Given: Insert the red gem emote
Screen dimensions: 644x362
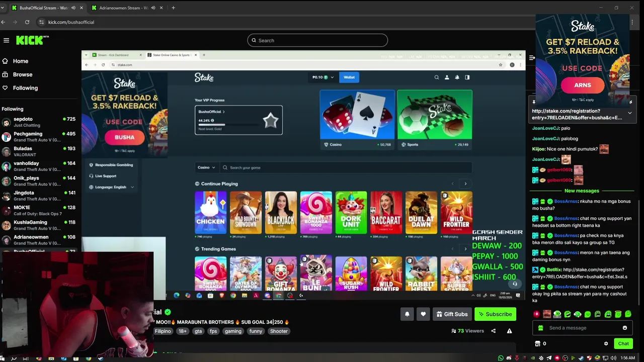Looking at the screenshot, I should (x=537, y=314).
